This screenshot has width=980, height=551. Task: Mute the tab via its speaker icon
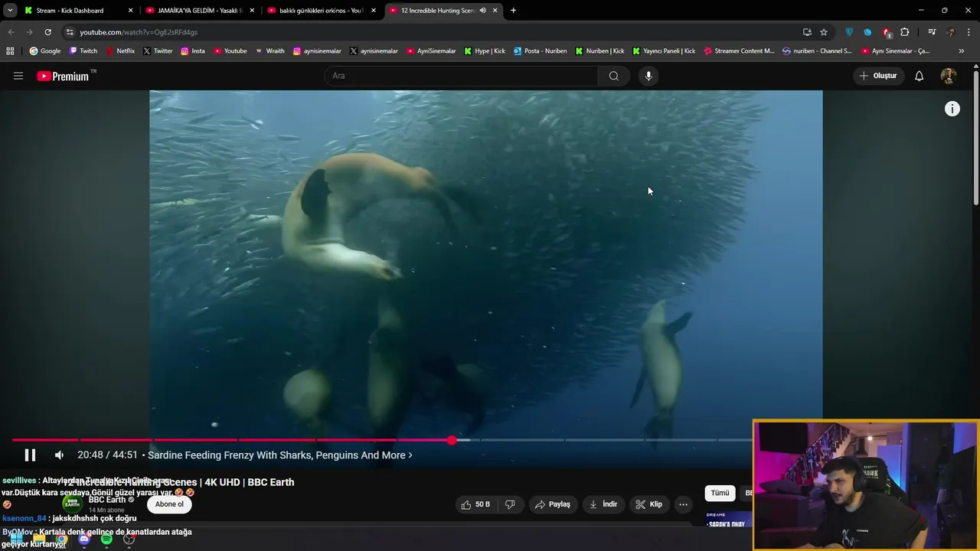coord(482,11)
